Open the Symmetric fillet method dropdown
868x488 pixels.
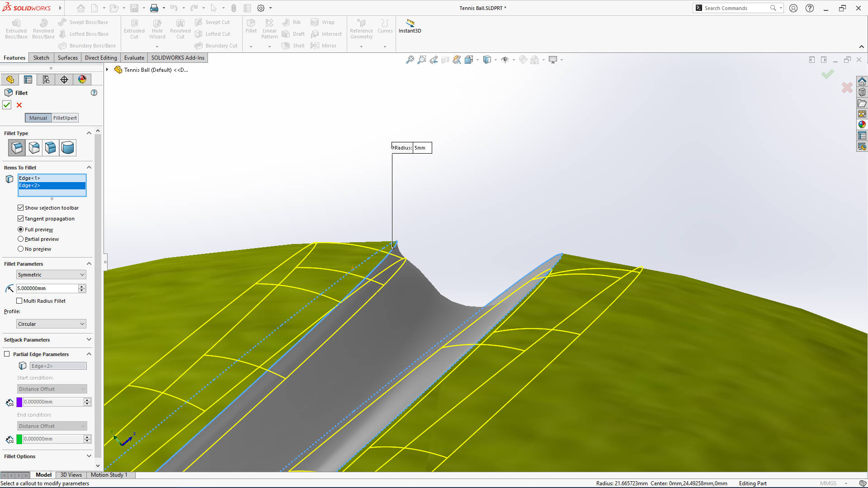coord(51,275)
